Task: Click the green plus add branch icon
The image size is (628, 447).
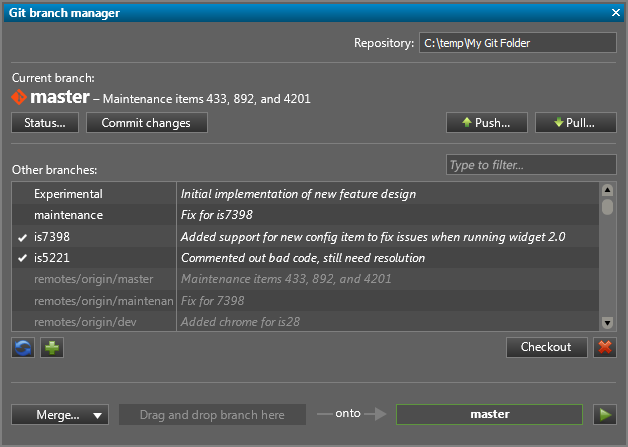Action: (x=52, y=347)
